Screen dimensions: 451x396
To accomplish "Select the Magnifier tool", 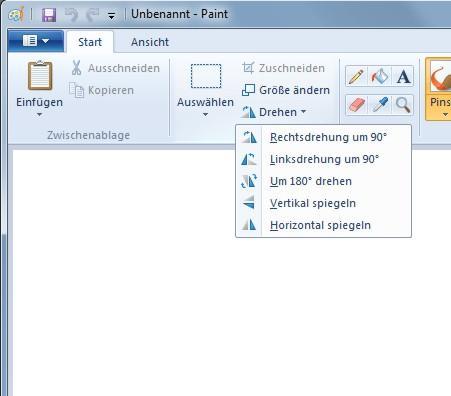I will (403, 105).
